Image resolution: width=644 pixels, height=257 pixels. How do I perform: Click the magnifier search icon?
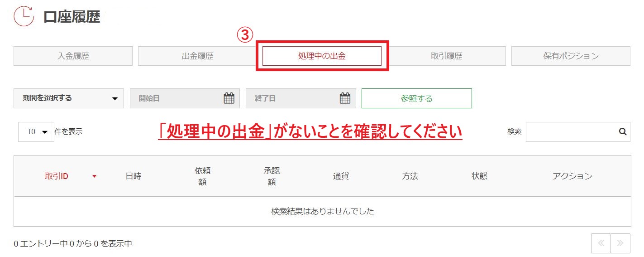622,132
